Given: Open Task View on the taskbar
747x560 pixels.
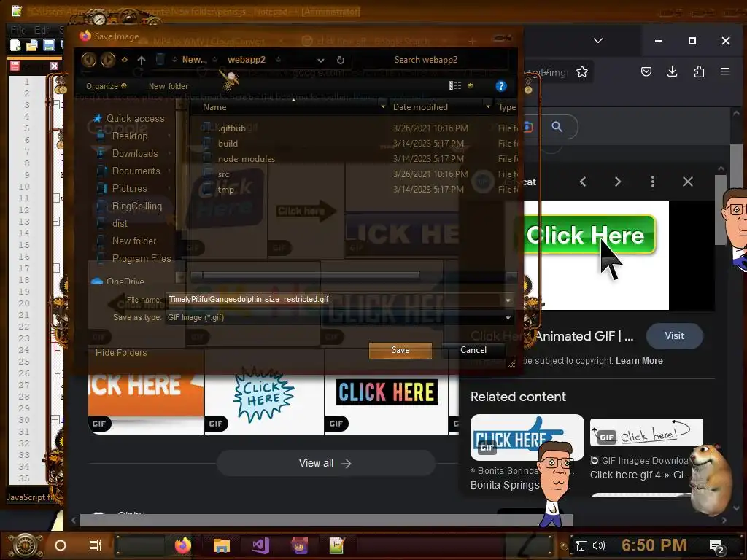Looking at the screenshot, I should pos(96,545).
